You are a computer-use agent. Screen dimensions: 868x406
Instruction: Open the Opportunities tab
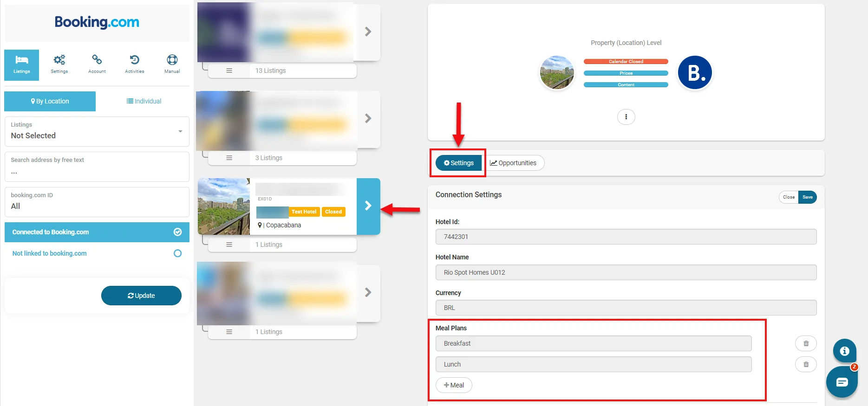click(x=514, y=163)
